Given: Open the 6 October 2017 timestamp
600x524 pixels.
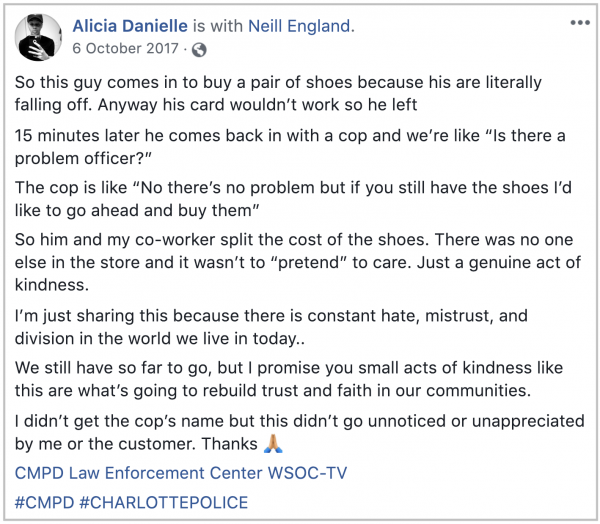Looking at the screenshot, I should click(128, 49).
